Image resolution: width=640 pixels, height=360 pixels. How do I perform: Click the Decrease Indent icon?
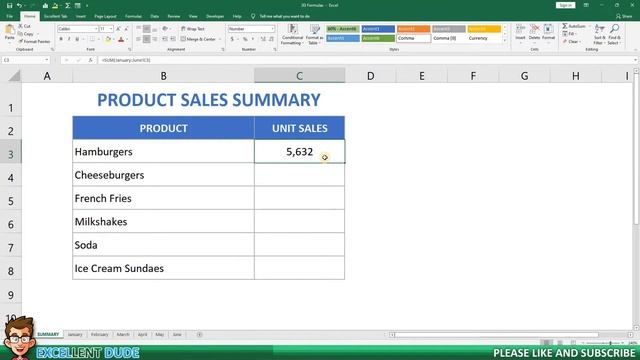click(164, 39)
